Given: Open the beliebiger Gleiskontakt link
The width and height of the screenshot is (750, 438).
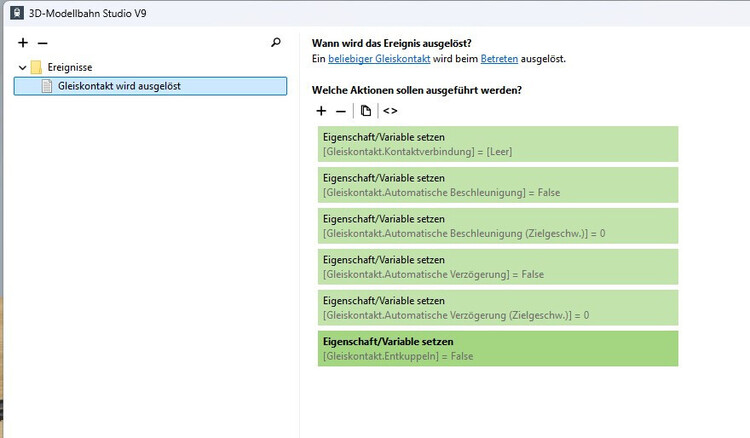Looking at the screenshot, I should click(379, 59).
